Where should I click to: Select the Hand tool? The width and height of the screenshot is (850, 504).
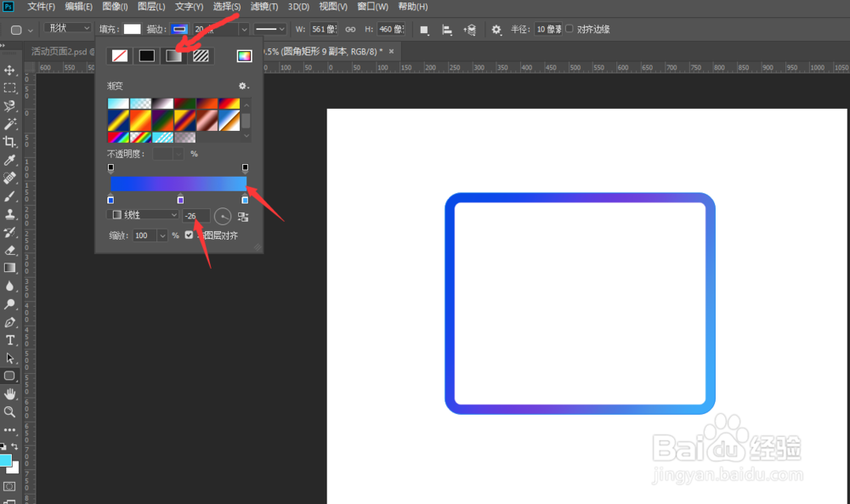(x=9, y=394)
